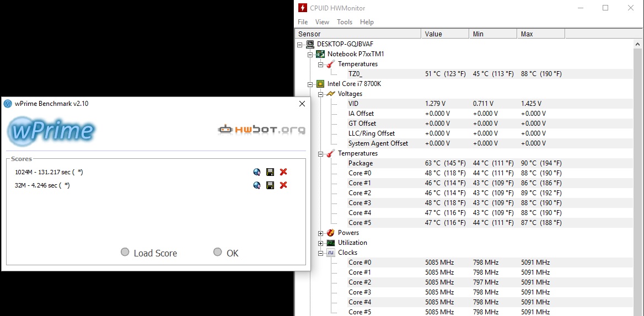The height and width of the screenshot is (316, 644).
Task: Click the scrollbar up arrow in HWMonitor
Action: pos(638,44)
